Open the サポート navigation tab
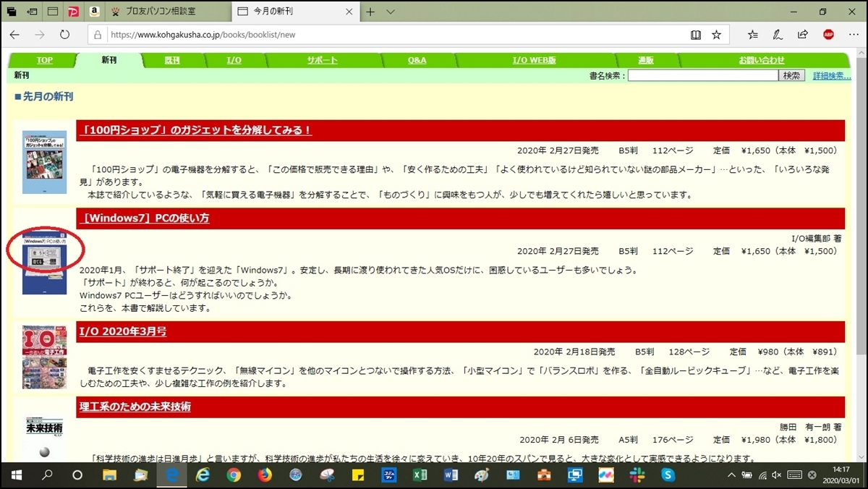868x489 pixels. point(322,61)
